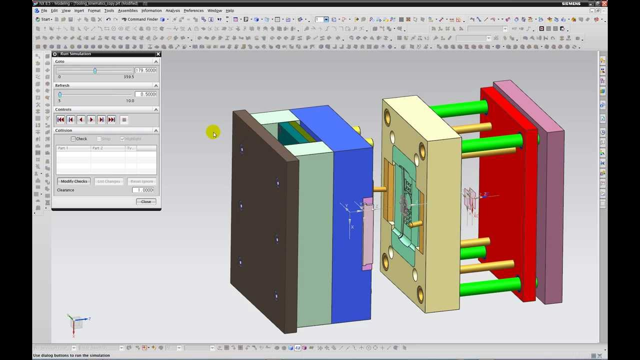
Task: Collapse the Refresh section
Action: [x=156, y=85]
